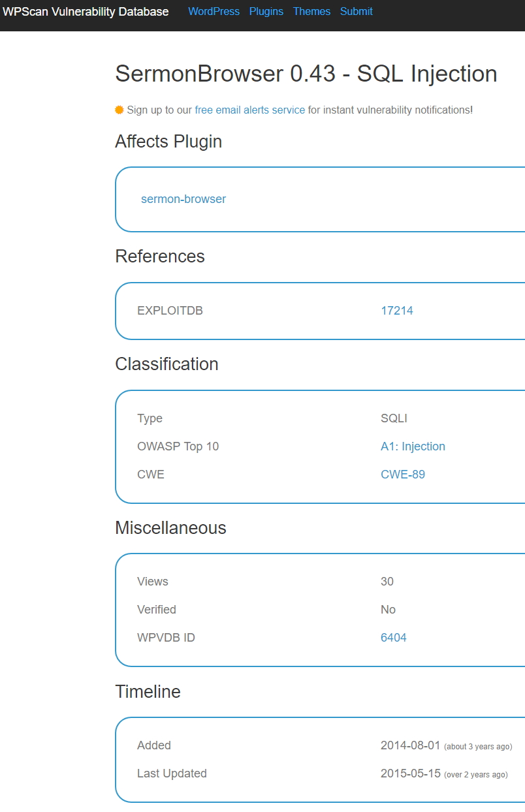The image size is (525, 812).
Task: Open the WordPress menu item
Action: pyautogui.click(x=214, y=12)
